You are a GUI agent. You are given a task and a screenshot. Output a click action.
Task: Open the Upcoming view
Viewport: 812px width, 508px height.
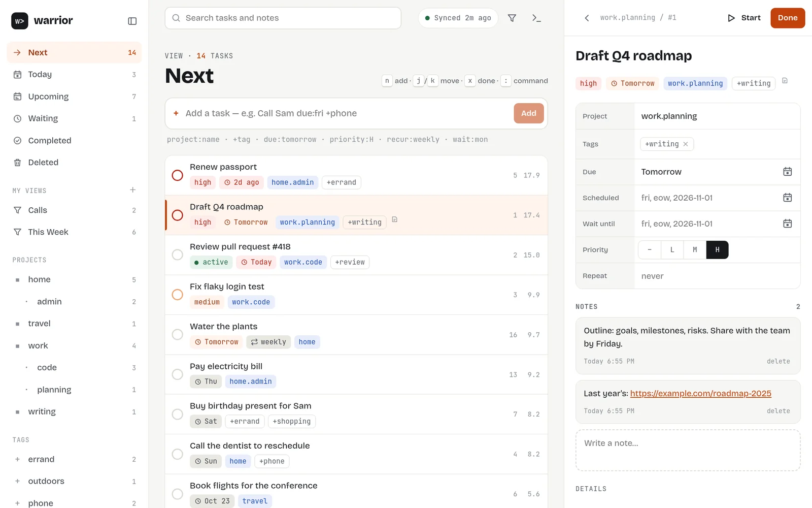click(74, 97)
